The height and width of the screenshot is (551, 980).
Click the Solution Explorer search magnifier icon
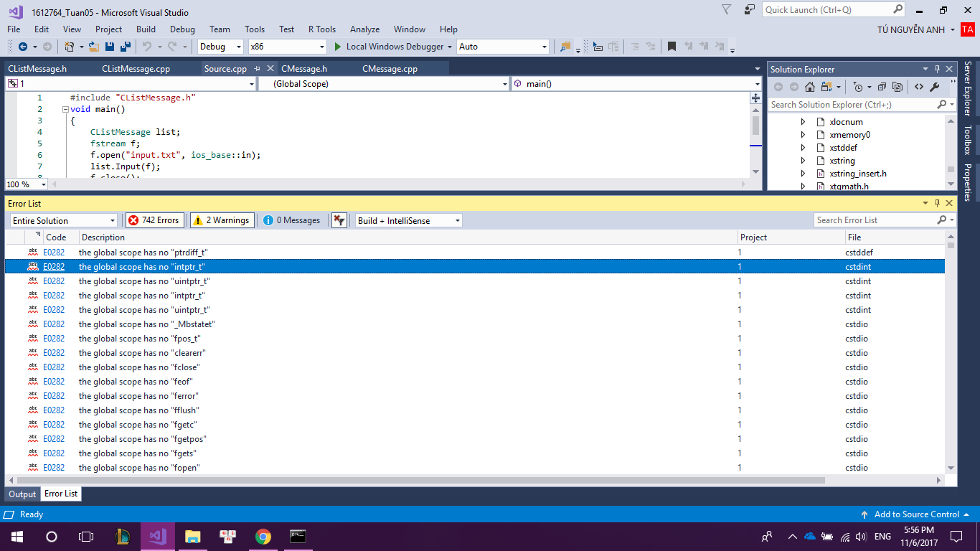tap(942, 105)
